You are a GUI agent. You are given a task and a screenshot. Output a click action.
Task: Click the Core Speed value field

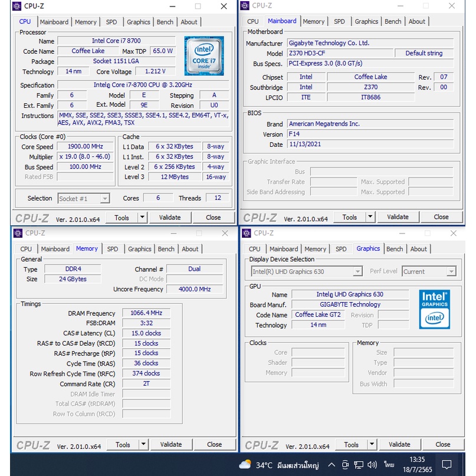(x=85, y=147)
